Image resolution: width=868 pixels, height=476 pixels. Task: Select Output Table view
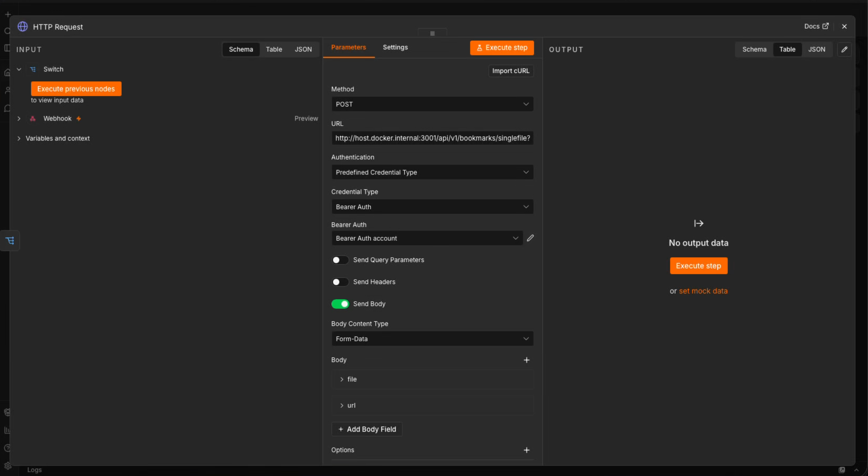point(787,49)
